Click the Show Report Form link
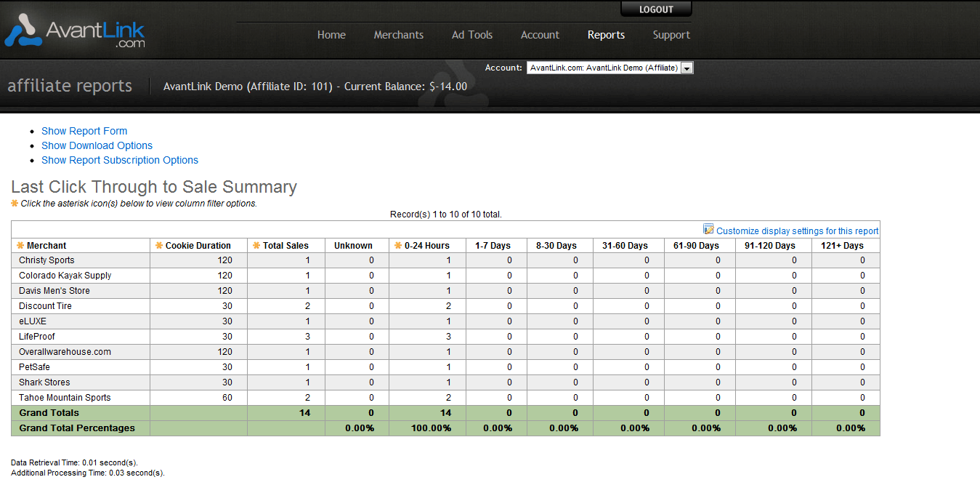 pos(84,131)
